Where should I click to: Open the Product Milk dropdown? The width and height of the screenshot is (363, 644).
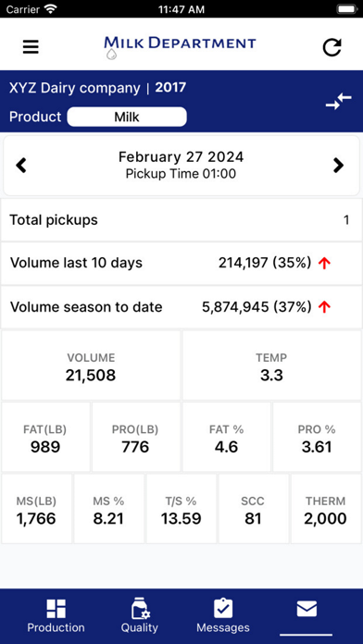pos(127,117)
